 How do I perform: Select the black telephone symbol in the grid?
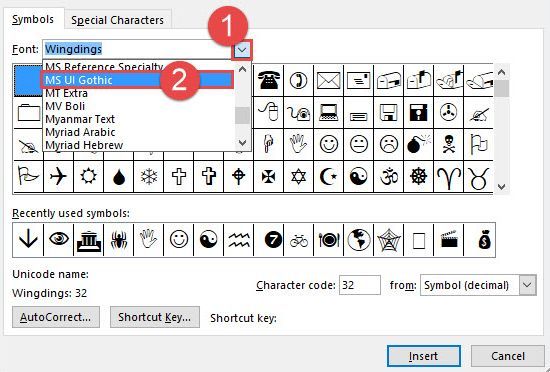tap(268, 80)
